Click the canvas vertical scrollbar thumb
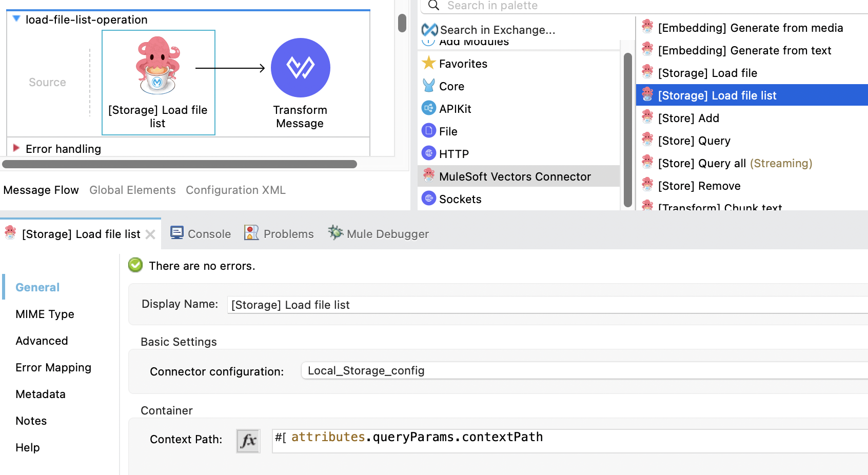 tap(402, 23)
